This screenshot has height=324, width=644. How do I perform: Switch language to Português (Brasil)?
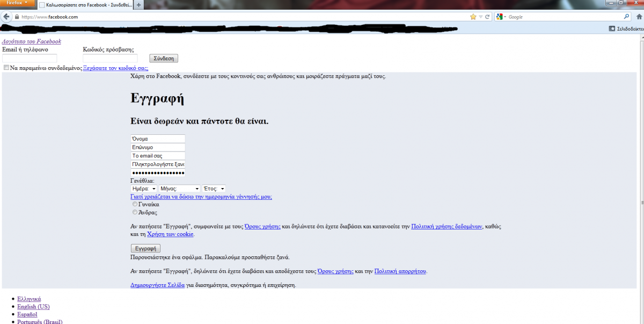tap(40, 321)
